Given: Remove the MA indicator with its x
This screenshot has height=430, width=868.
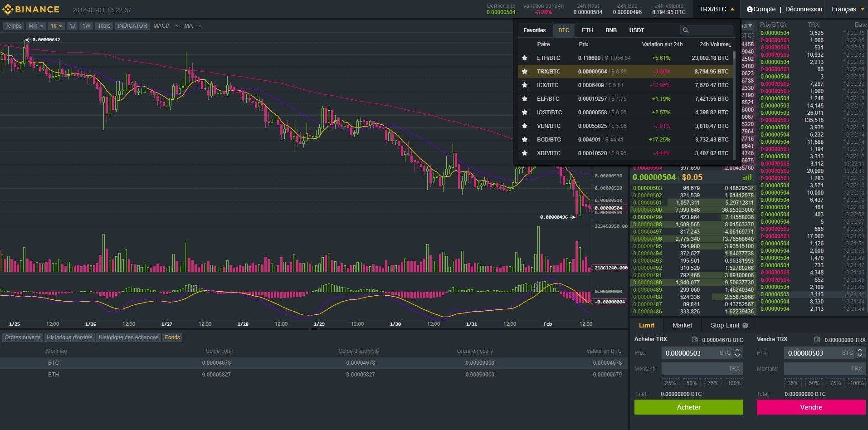Looking at the screenshot, I should pyautogui.click(x=200, y=26).
